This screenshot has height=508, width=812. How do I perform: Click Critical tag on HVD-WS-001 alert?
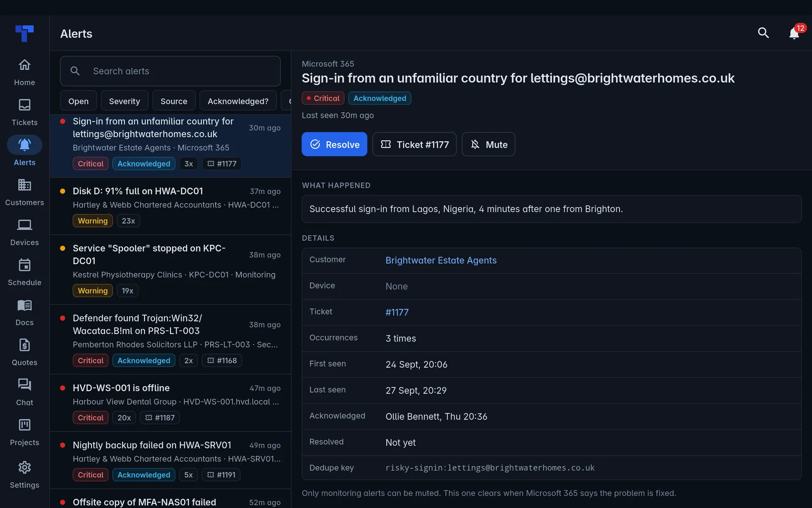tap(90, 418)
